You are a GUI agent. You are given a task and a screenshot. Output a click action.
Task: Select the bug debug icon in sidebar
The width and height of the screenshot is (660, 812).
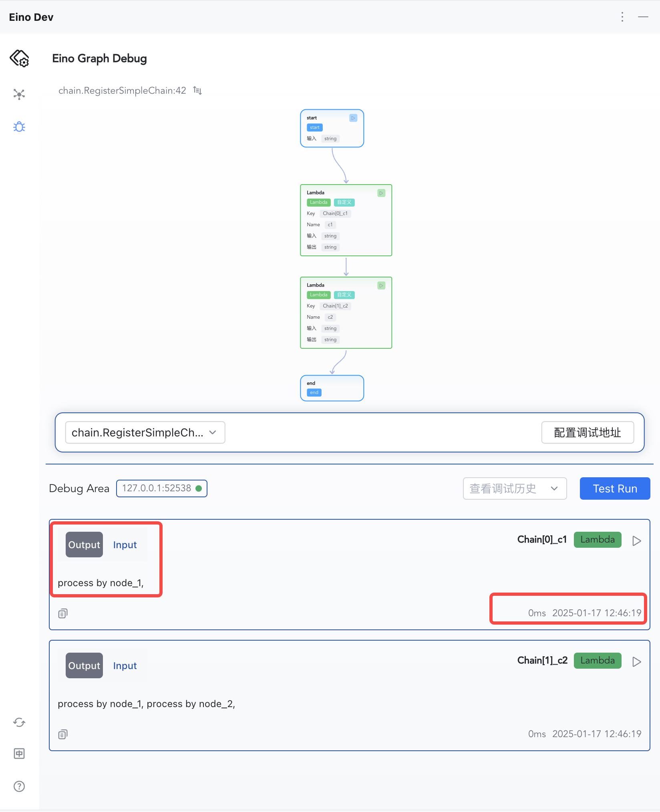click(19, 127)
